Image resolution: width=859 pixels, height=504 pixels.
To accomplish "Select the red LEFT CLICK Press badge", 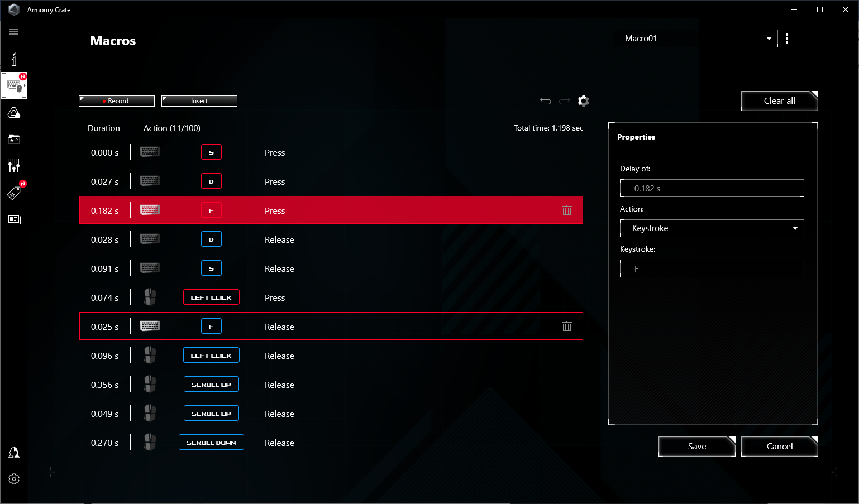I will tap(211, 297).
